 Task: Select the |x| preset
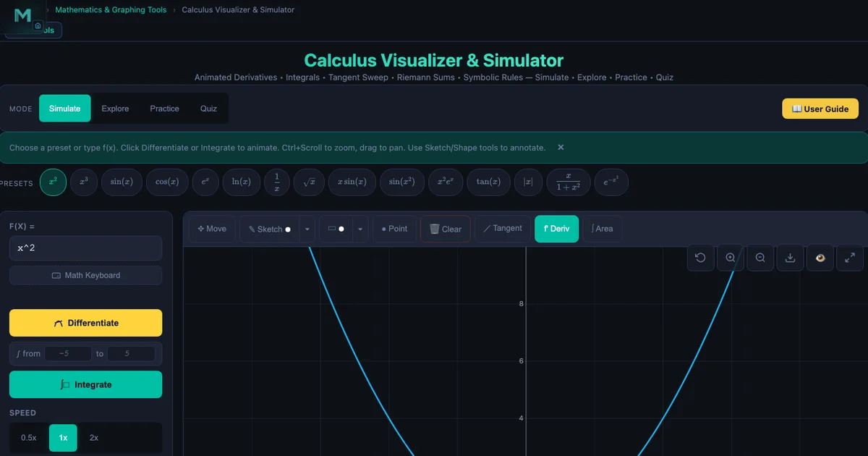click(528, 182)
